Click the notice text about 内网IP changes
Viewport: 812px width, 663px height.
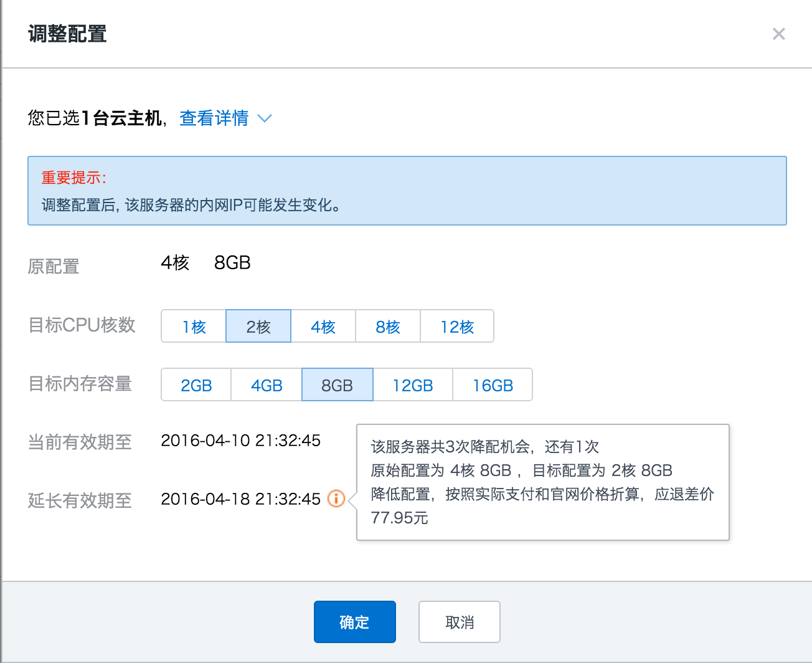tap(191, 205)
